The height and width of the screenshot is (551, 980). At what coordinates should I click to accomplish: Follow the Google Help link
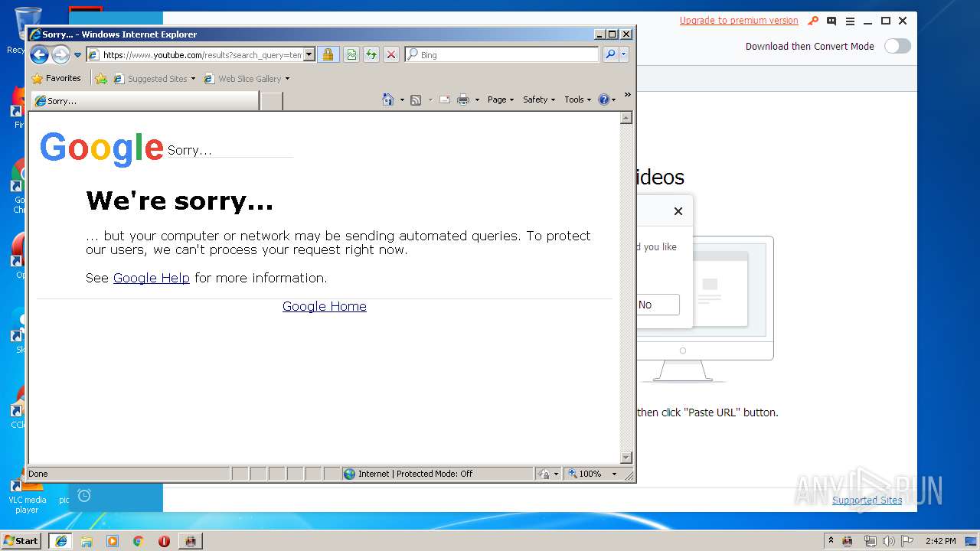point(152,278)
